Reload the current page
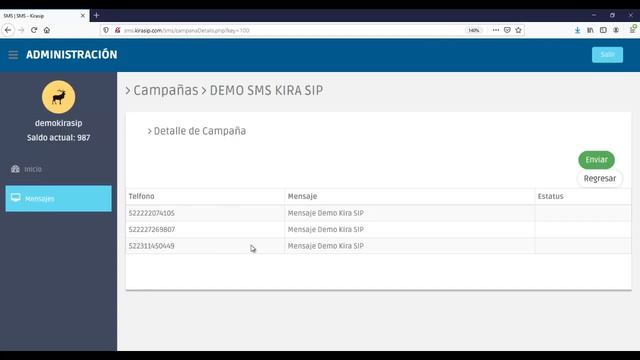Screen dimensions: 640x360 tap(34, 30)
